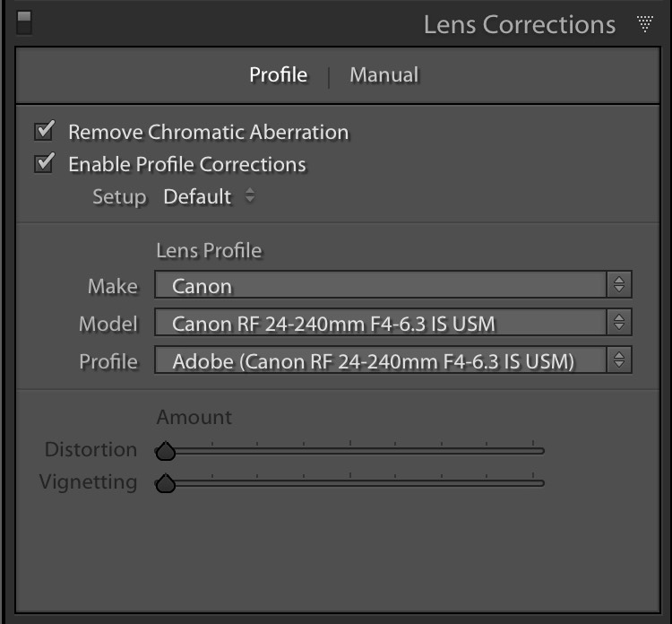
Task: Open the Setup Default dropdown
Action: pos(209,196)
